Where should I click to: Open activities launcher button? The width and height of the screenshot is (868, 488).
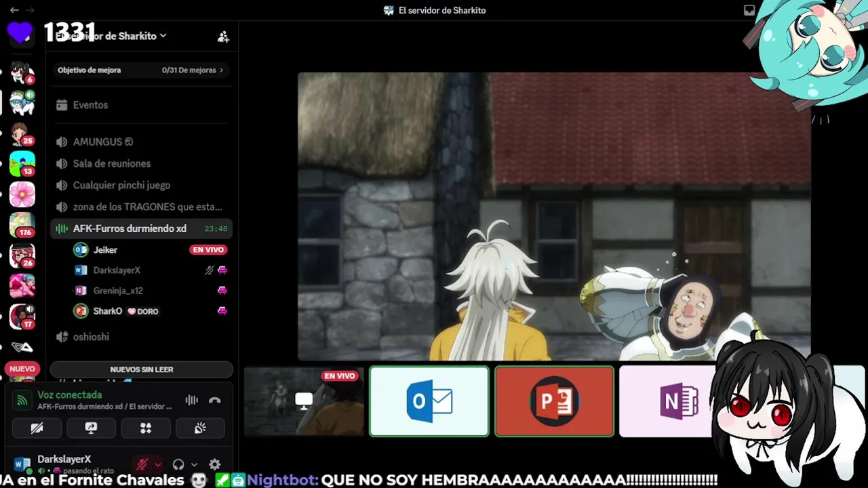coord(146,428)
